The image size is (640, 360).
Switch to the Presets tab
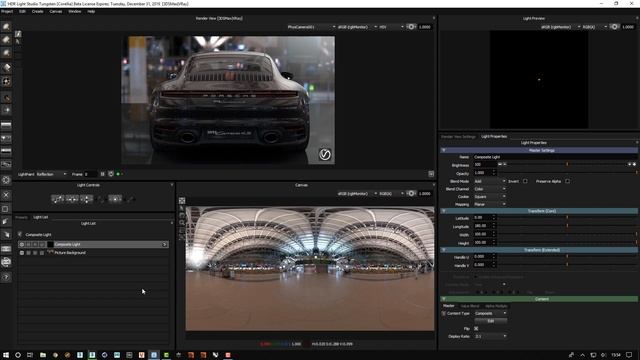pos(21,217)
